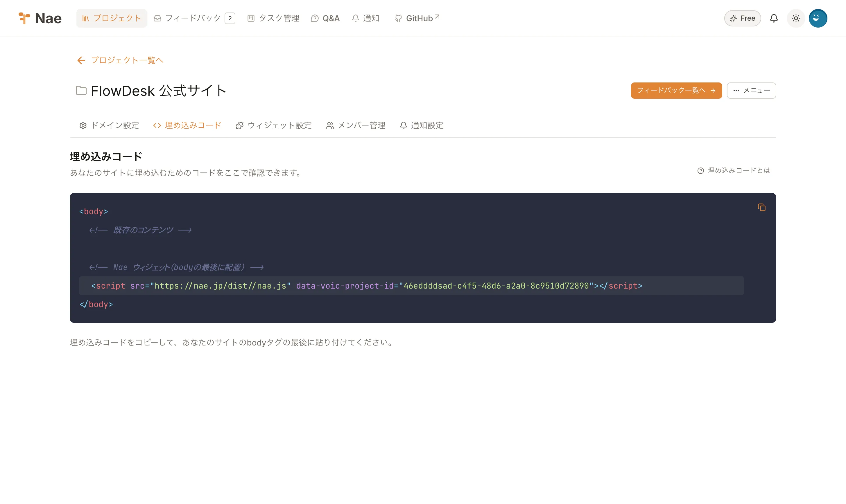846x504 pixels.
Task: Open the notification bell icon
Action: pos(774,18)
